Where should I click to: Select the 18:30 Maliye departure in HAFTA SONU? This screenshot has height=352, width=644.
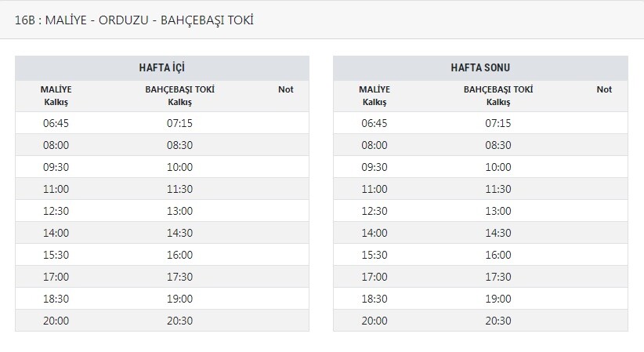click(374, 299)
